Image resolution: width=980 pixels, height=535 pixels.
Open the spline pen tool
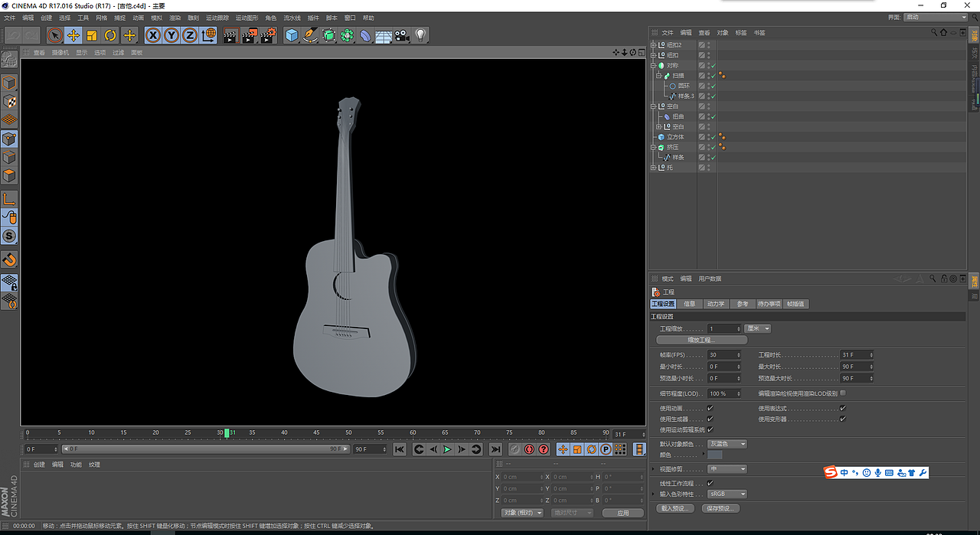310,35
